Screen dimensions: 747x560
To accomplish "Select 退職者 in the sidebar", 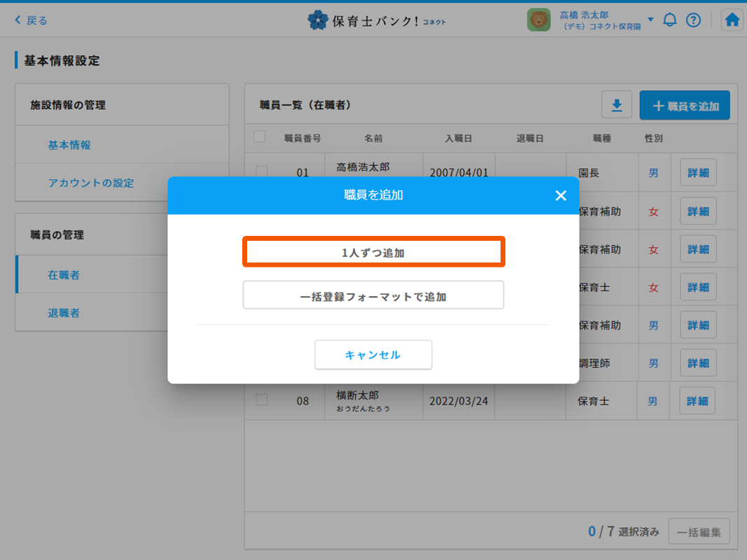I will coord(64,313).
